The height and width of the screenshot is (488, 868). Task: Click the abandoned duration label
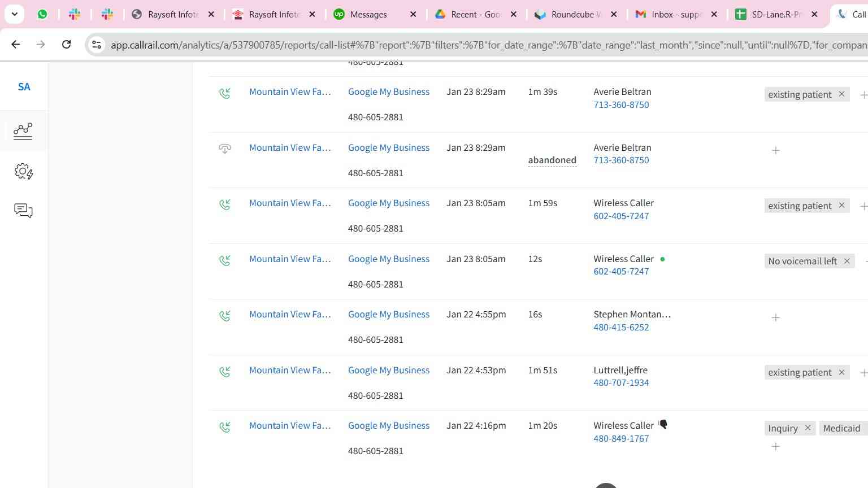(x=552, y=160)
